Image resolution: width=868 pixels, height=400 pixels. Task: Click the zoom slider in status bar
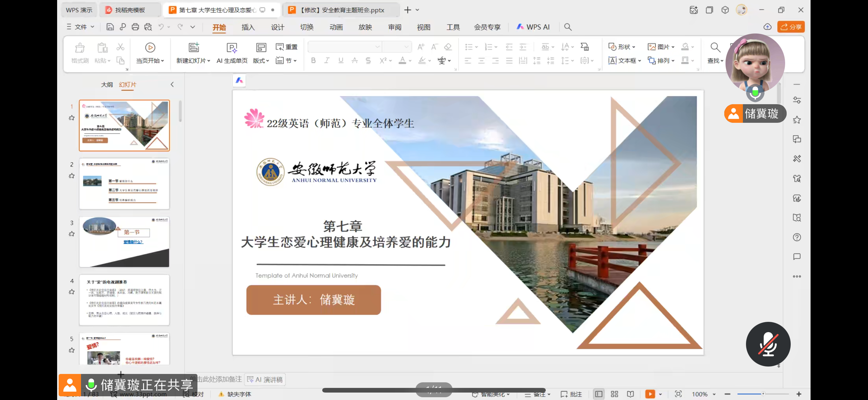pyautogui.click(x=763, y=394)
